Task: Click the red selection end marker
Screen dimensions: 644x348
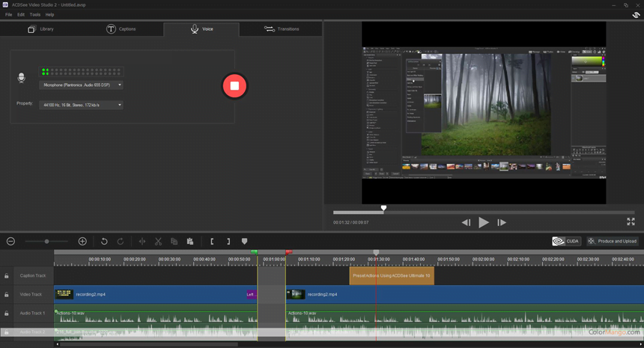Action: point(289,252)
